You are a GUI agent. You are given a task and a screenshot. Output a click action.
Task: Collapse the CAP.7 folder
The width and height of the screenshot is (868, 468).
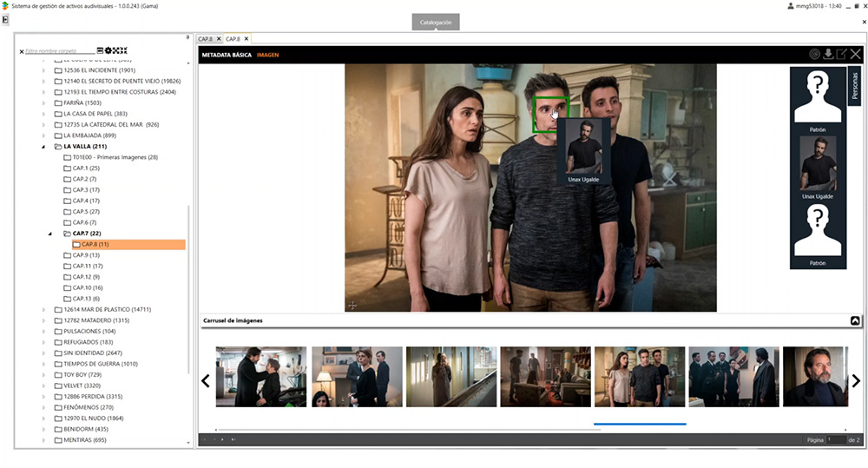49,234
